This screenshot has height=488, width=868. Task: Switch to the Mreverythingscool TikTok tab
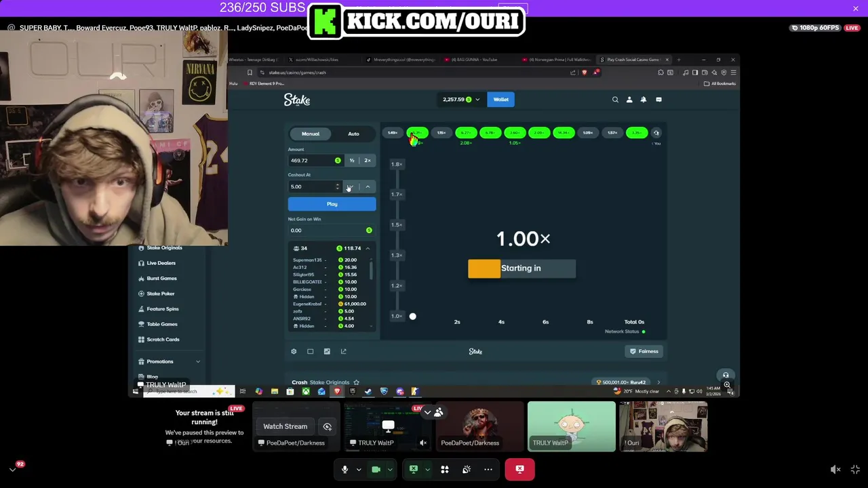click(400, 60)
